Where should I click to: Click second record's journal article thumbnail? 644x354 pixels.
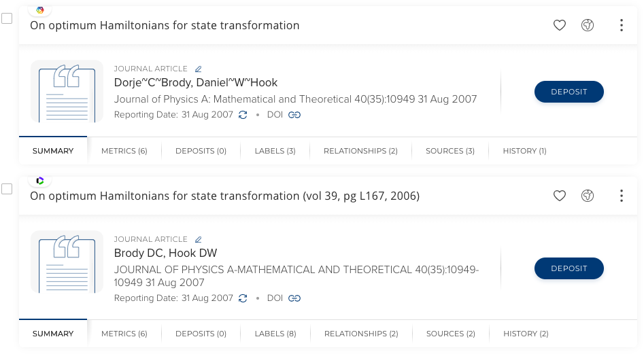pyautogui.click(x=67, y=262)
